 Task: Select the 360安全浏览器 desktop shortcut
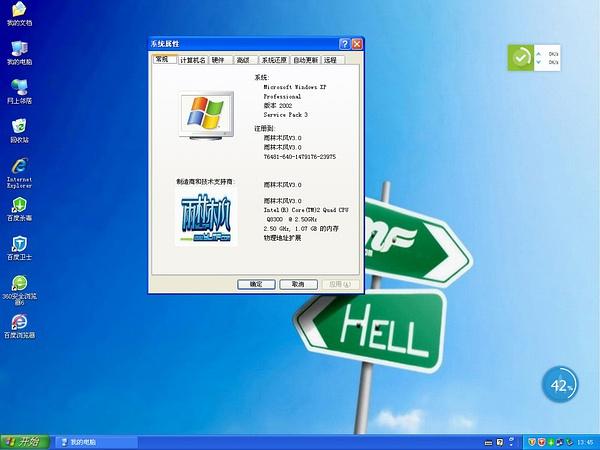coord(19,290)
